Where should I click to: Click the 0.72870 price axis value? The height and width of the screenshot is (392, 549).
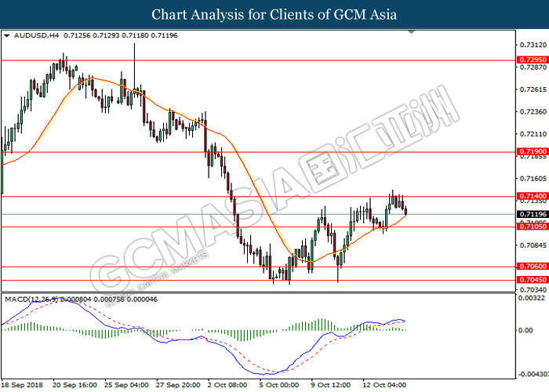point(533,67)
